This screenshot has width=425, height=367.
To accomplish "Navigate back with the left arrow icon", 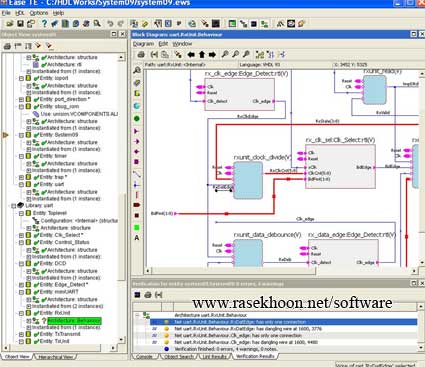I will (x=191, y=54).
